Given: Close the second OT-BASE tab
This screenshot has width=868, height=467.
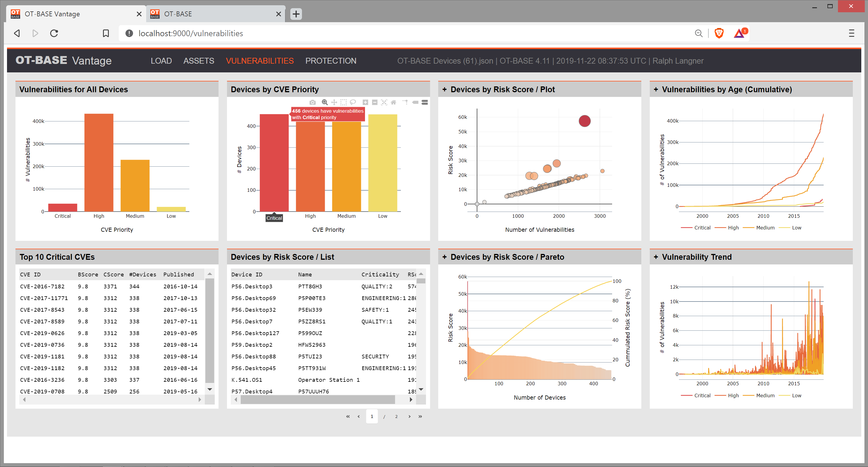Looking at the screenshot, I should click(x=278, y=14).
